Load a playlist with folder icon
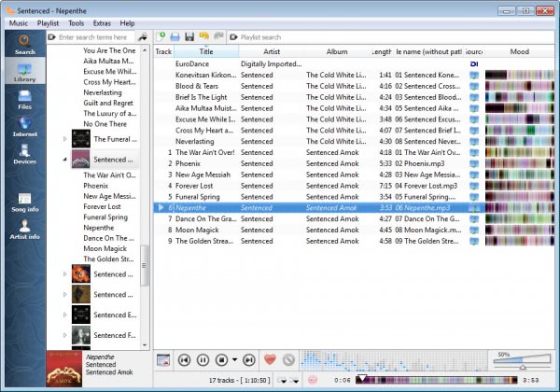 point(175,36)
